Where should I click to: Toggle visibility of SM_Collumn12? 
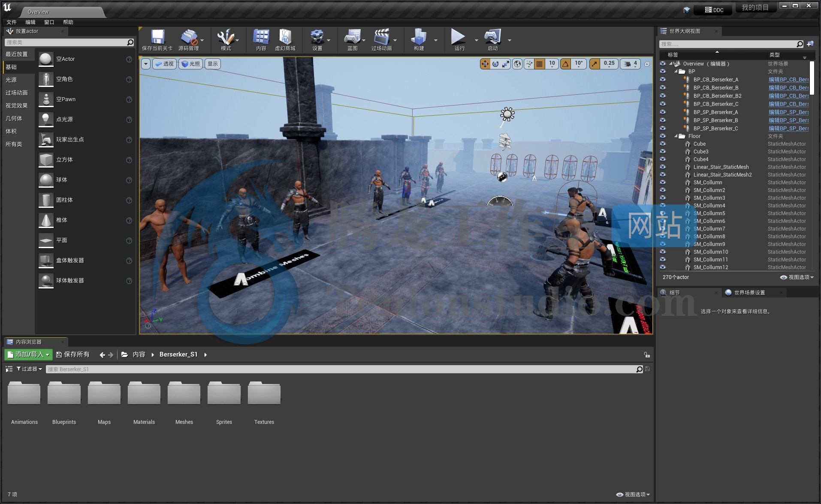[663, 267]
